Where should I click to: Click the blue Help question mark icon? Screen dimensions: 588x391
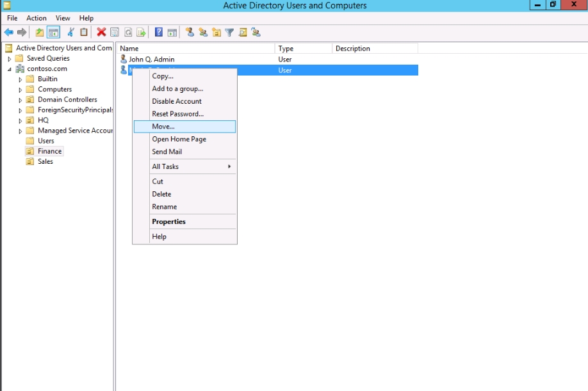pos(158,33)
